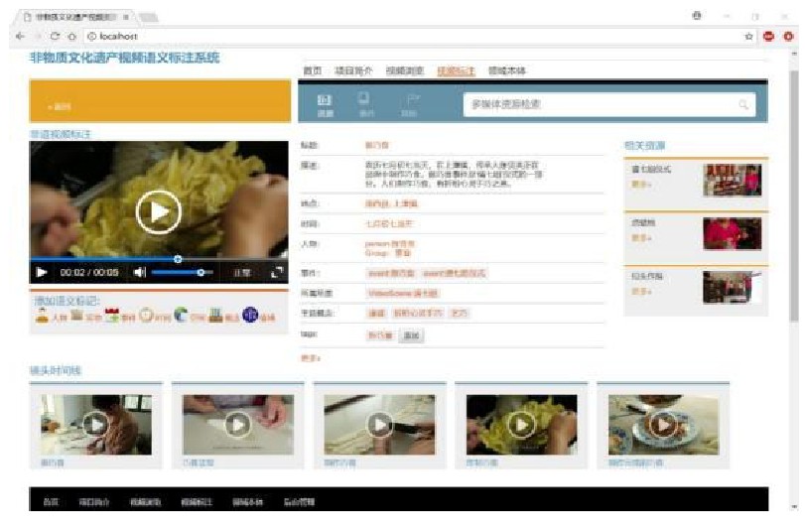Open the 首页 tab in top navigation
This screenshot has width=805, height=532.
(312, 71)
